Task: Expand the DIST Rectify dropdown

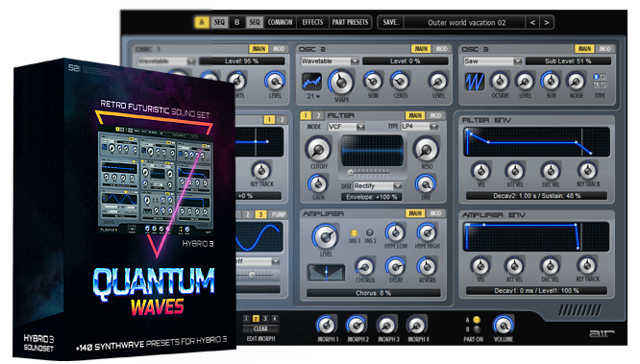Action: point(378,186)
